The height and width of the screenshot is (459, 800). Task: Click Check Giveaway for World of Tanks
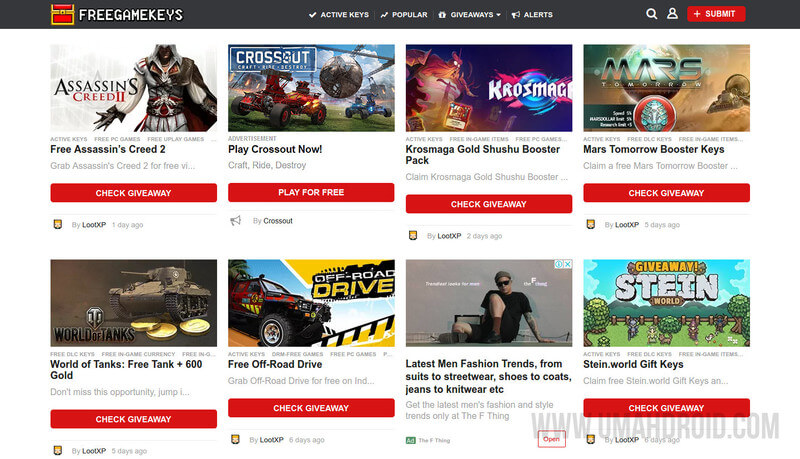(x=133, y=419)
